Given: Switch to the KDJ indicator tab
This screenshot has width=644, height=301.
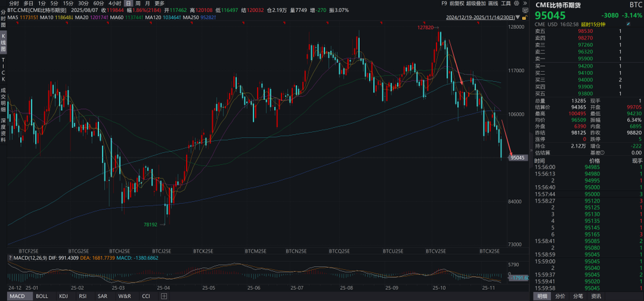Looking at the screenshot, I should 63,296.
